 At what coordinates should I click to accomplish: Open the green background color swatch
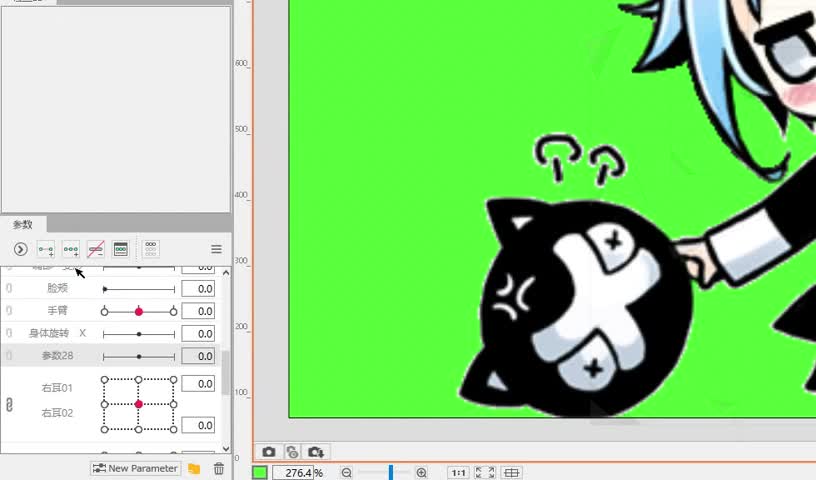(x=260, y=472)
